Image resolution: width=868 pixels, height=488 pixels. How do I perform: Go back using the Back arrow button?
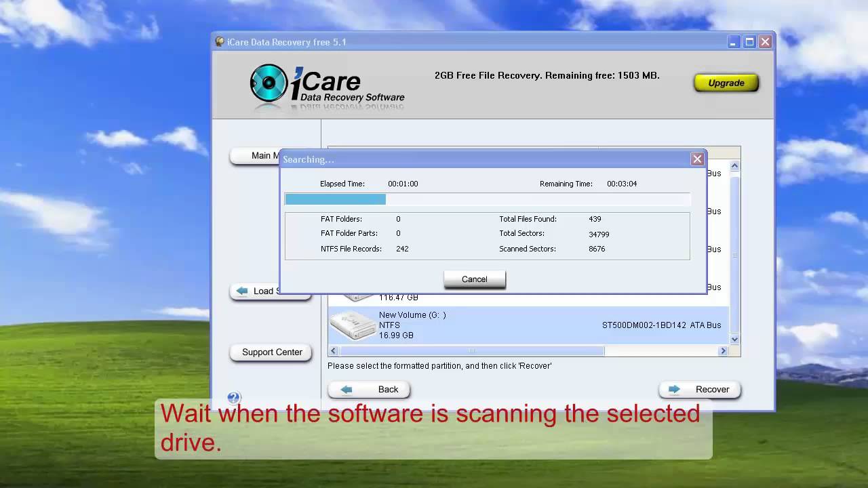368,389
